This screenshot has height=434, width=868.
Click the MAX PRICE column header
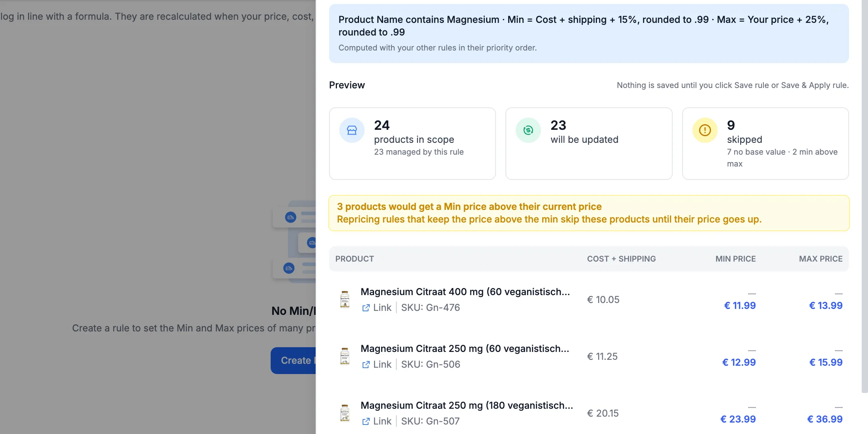(x=821, y=259)
